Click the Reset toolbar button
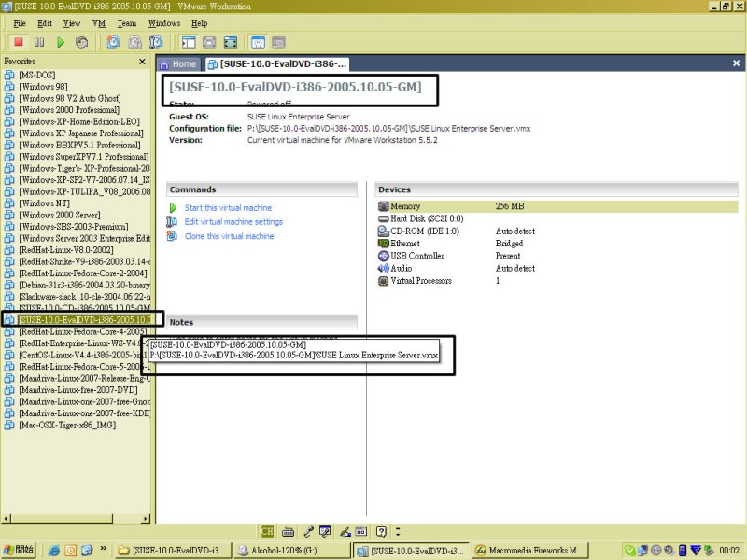Image resolution: width=747 pixels, height=560 pixels. [x=81, y=42]
